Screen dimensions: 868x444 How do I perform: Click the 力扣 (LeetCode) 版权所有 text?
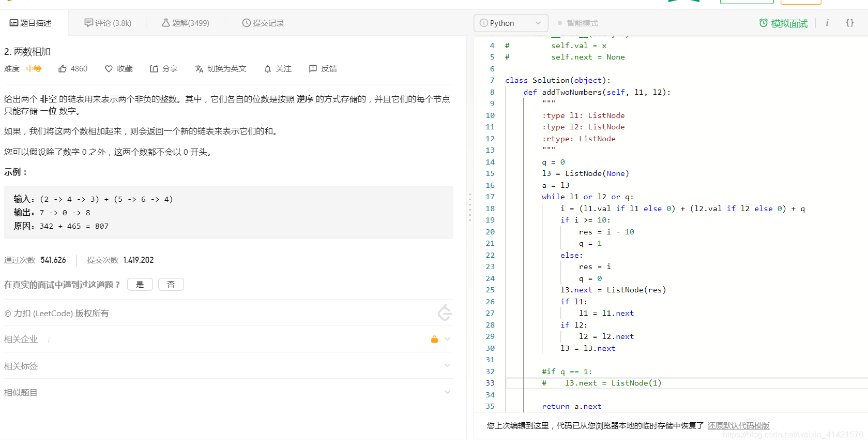pos(56,313)
